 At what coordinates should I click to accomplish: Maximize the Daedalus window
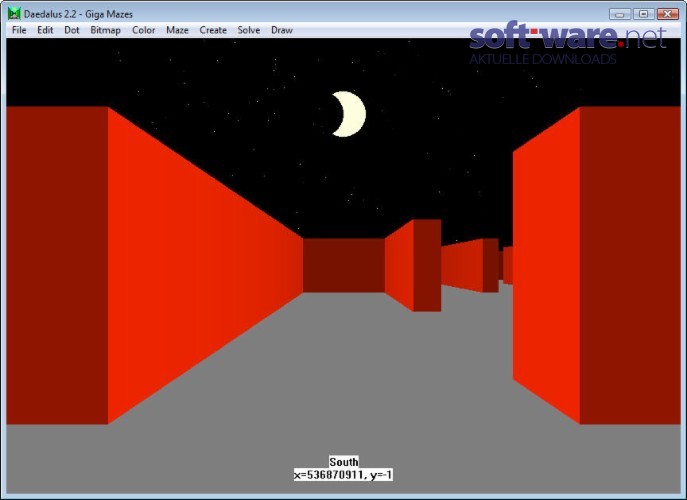(643, 14)
